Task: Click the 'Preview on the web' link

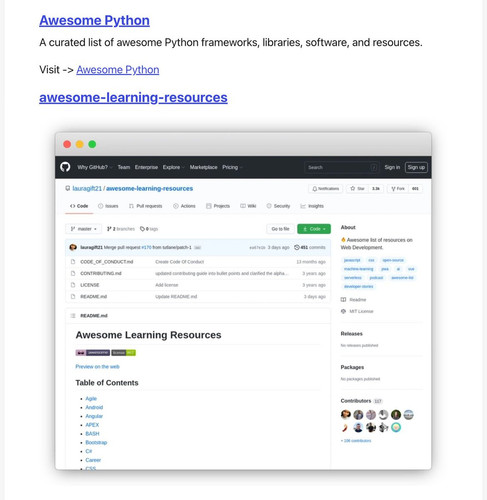Action: pos(97,366)
